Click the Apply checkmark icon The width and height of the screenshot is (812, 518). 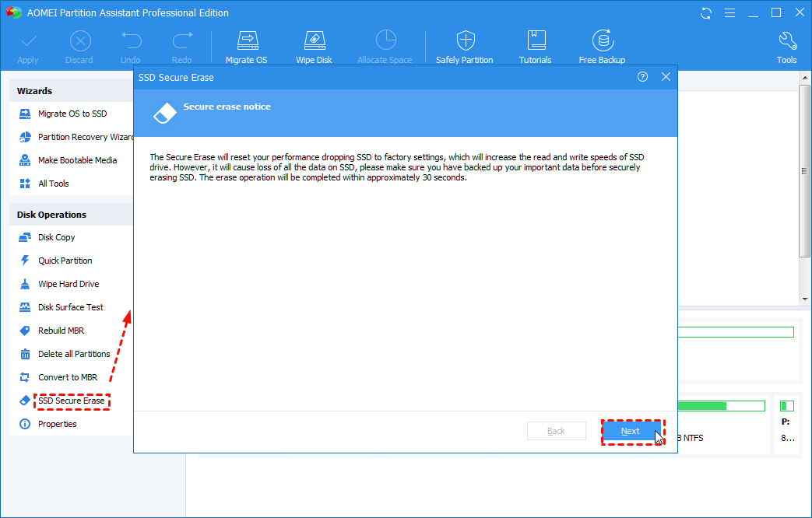(x=29, y=41)
